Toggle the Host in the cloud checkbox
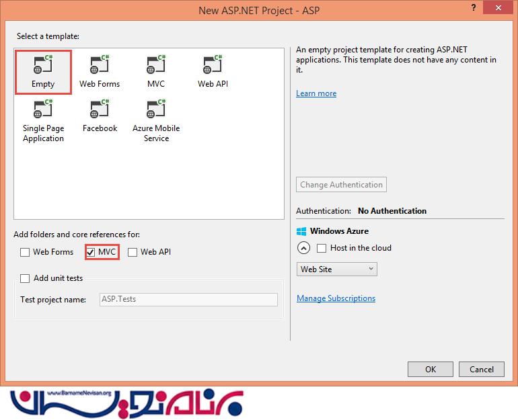The height and width of the screenshot is (420, 518). 322,248
